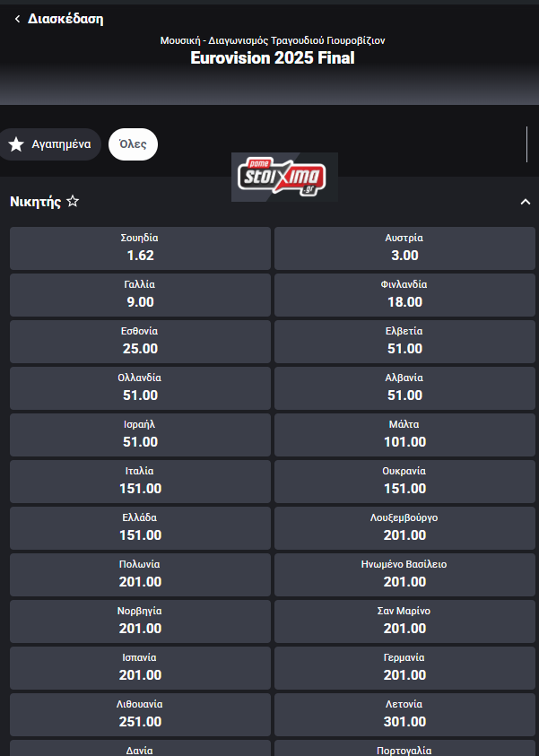539x756 pixels.
Task: Choose Μάλτα odds 101.00
Action: pyautogui.click(x=404, y=435)
